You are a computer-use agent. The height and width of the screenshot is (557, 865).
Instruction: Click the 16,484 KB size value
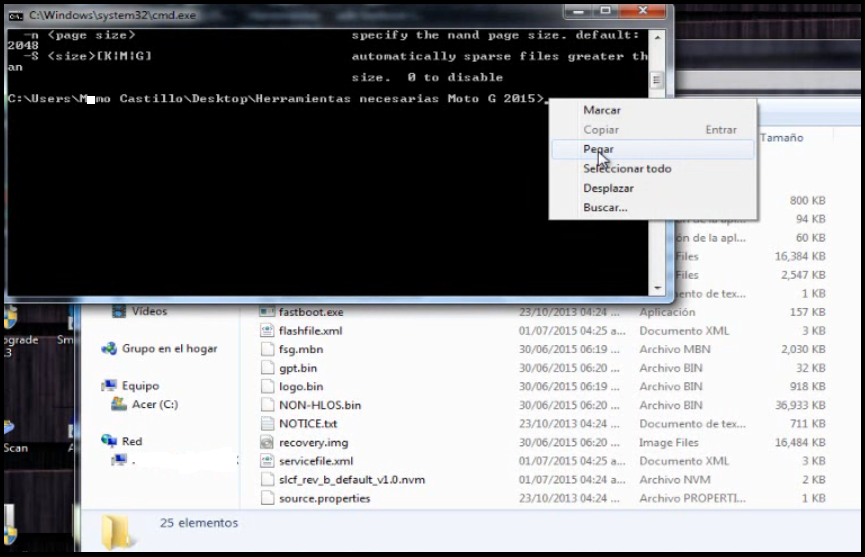click(x=800, y=442)
